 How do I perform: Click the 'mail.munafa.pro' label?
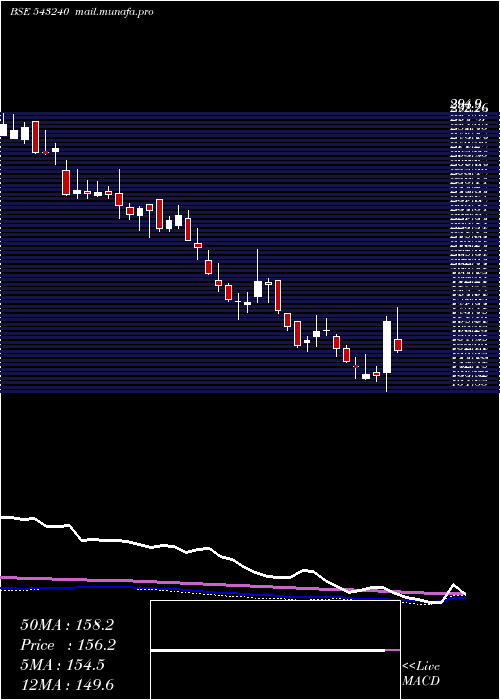[113, 12]
